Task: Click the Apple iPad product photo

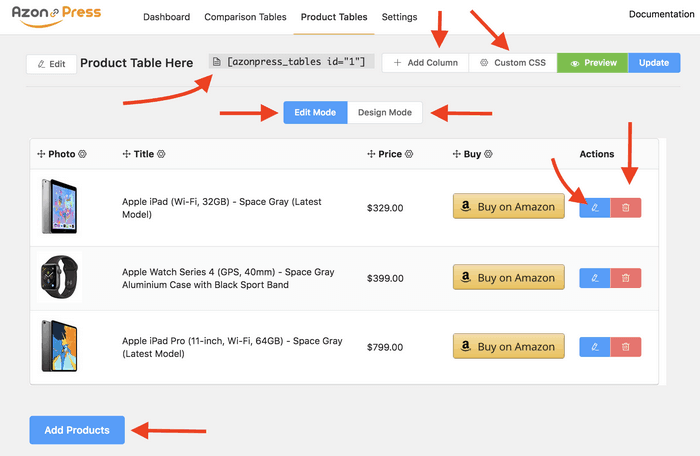Action: pos(59,206)
